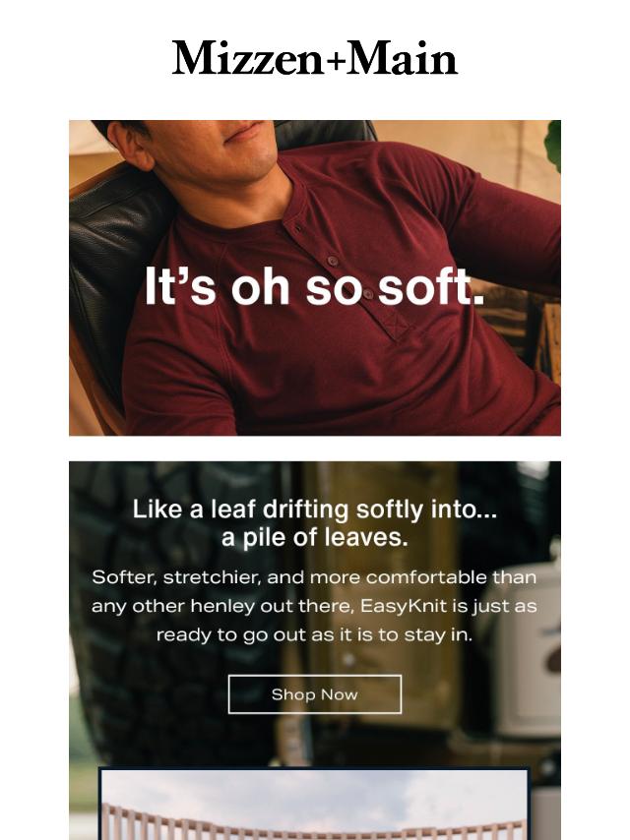Click the plus sign in the logo
630x840 pixels.
pyautogui.click(x=336, y=61)
